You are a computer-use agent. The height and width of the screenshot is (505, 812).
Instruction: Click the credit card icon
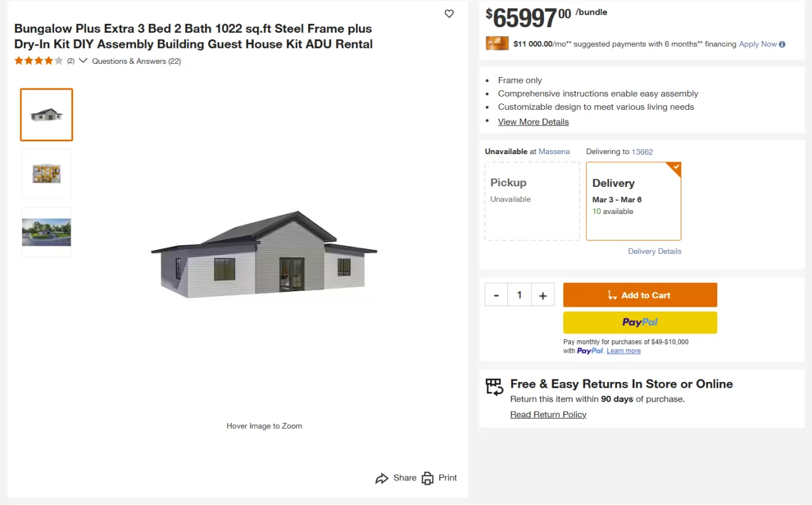(497, 44)
